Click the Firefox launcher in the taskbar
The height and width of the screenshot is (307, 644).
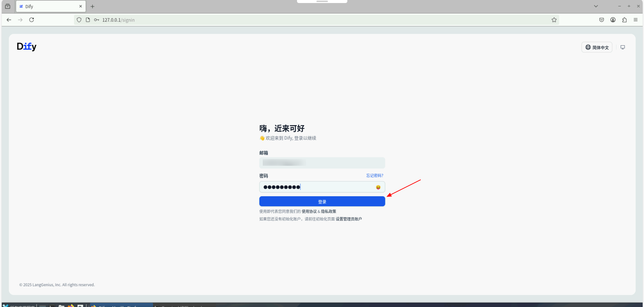[71, 306]
